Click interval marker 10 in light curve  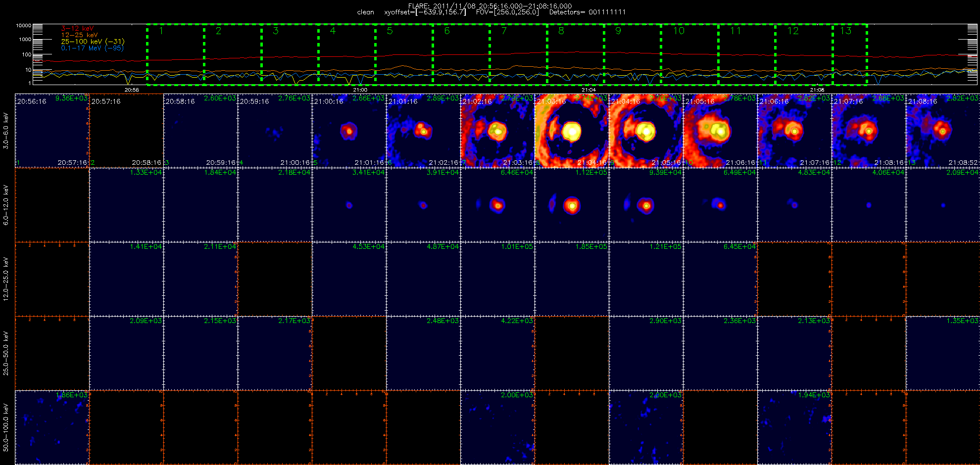[679, 31]
